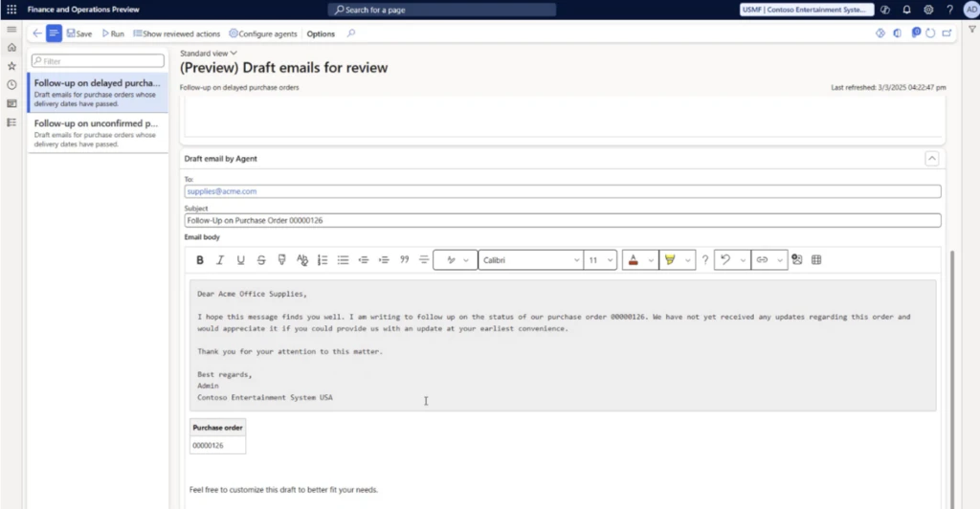980x509 pixels.
Task: Open the settings gear in the header
Action: click(928, 10)
